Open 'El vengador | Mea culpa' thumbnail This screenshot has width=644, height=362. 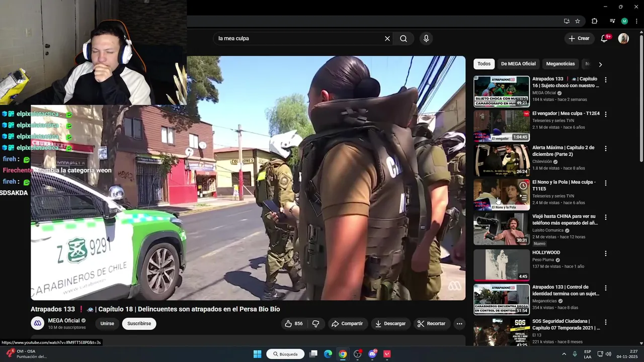[x=502, y=126]
